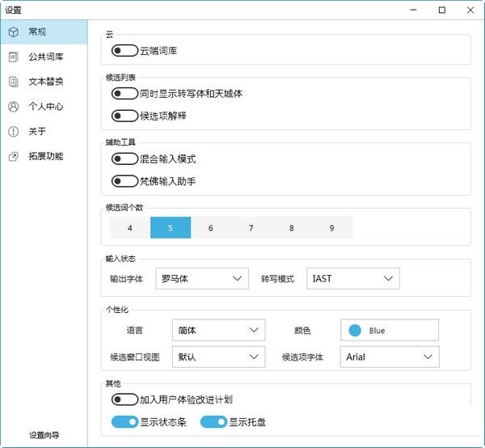
Task: Enable 候选项解释 toggle
Action: (x=124, y=116)
